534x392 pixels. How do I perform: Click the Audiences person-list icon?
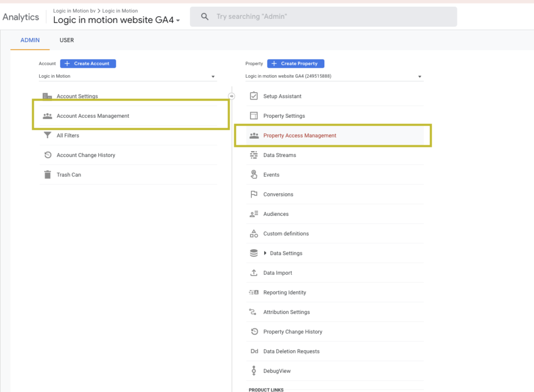254,214
